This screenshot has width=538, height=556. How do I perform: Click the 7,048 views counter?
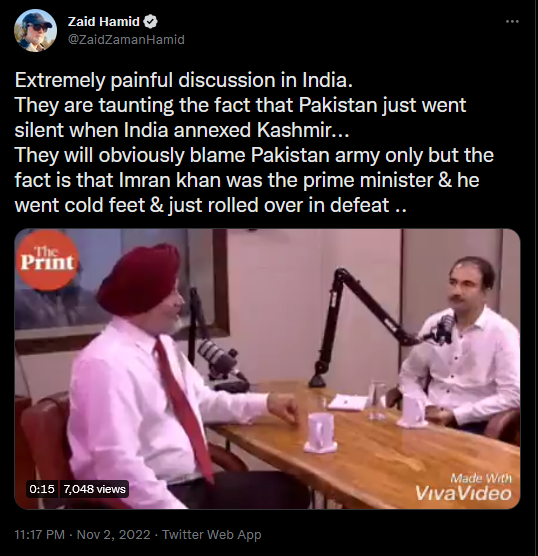click(x=94, y=489)
